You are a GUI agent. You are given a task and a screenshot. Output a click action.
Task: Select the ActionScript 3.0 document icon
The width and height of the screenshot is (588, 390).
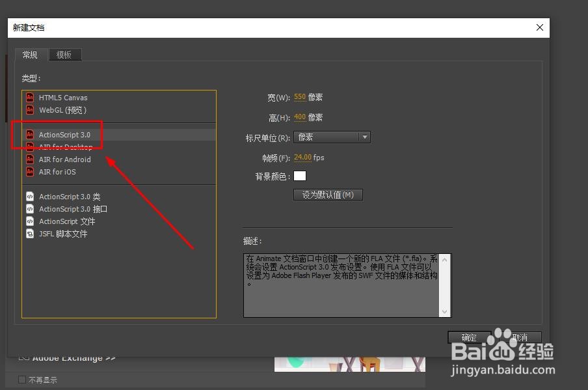30,135
